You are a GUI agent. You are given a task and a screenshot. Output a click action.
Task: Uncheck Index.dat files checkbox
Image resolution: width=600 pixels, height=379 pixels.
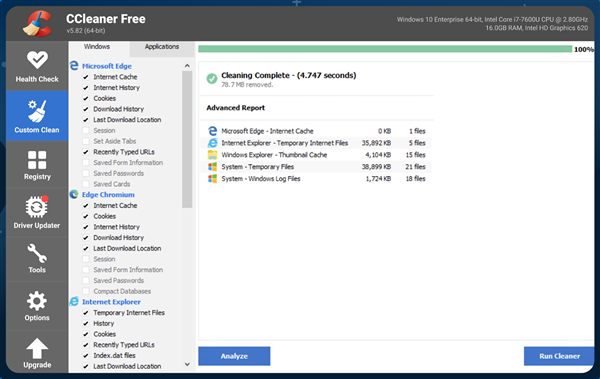[86, 356]
